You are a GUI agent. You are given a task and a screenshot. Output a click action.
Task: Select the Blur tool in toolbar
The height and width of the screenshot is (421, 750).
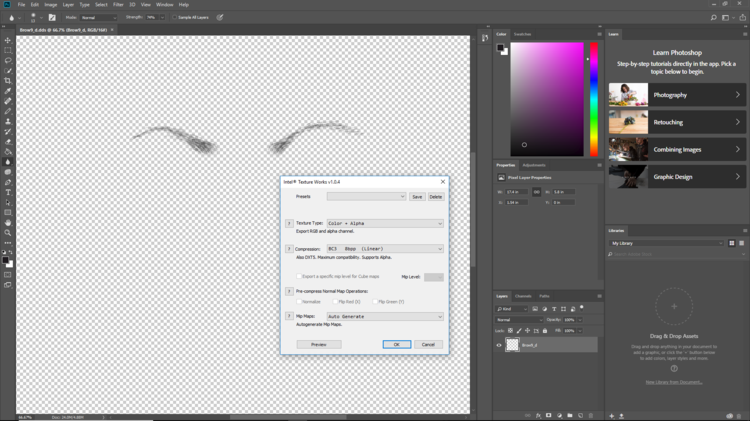pos(8,162)
